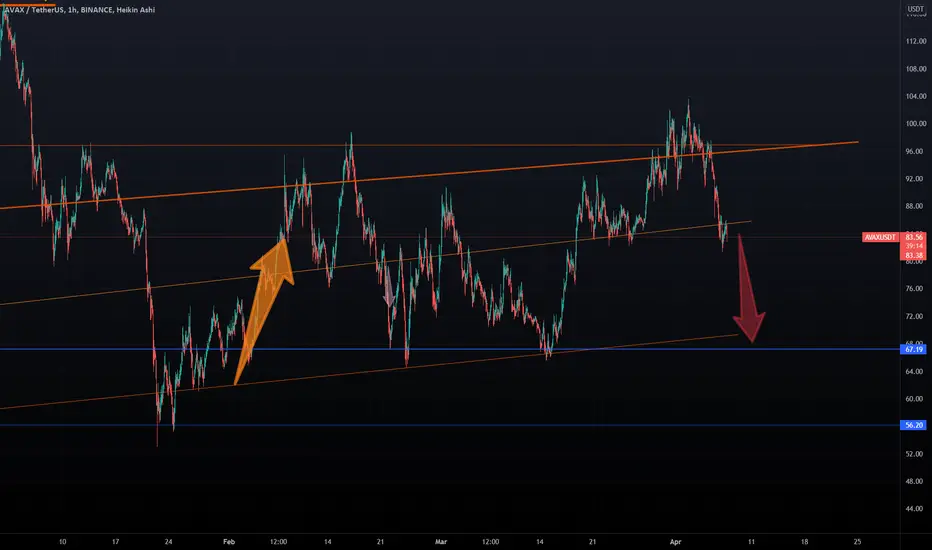Screen dimensions: 932x550
Task: Click the 100.00 price axis label
Action: (x=916, y=124)
